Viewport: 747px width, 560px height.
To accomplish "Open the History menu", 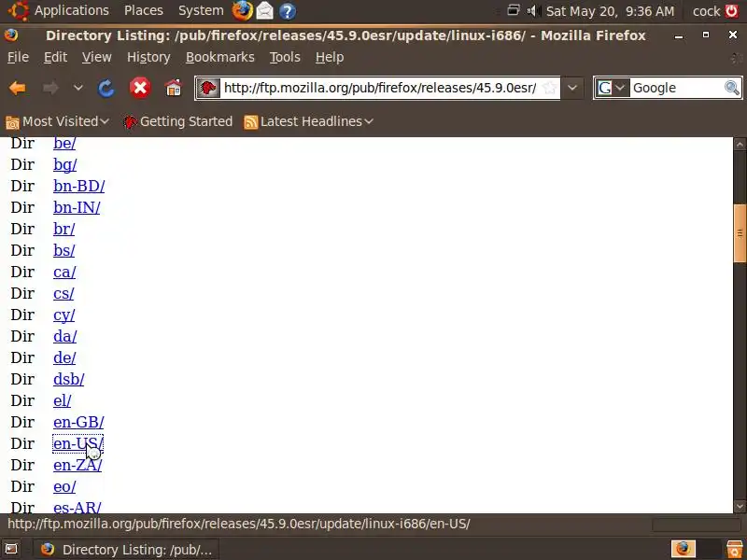I will (148, 57).
